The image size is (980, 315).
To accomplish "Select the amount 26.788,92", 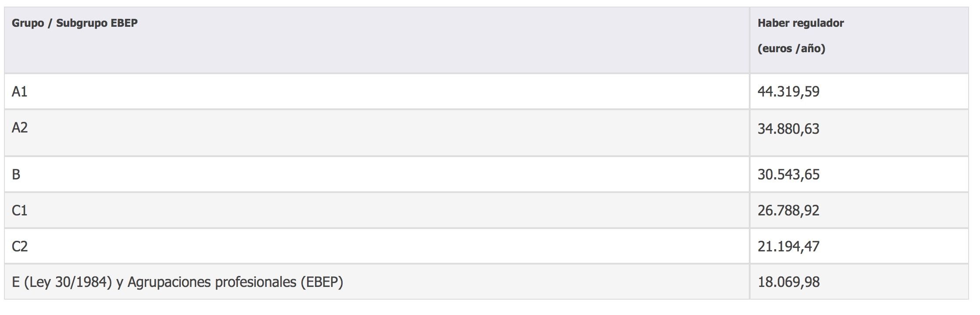I will click(x=788, y=211).
